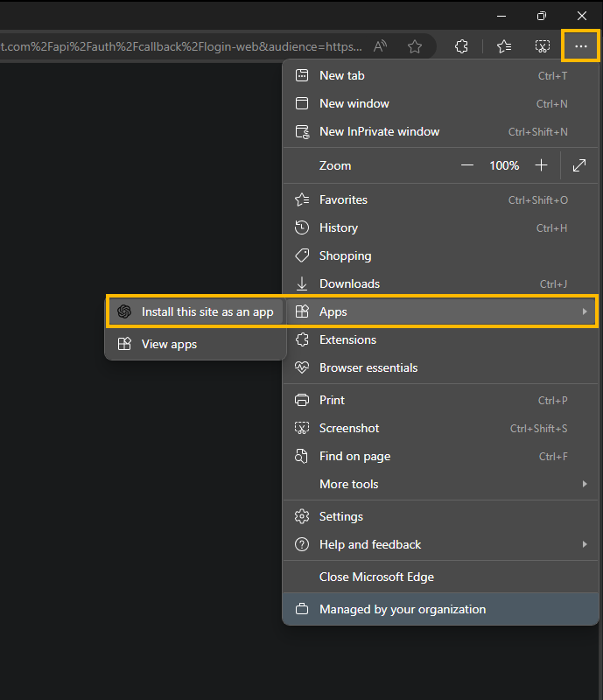This screenshot has width=603, height=700.
Task: Choose Install this site as an app
Action: click(x=196, y=311)
